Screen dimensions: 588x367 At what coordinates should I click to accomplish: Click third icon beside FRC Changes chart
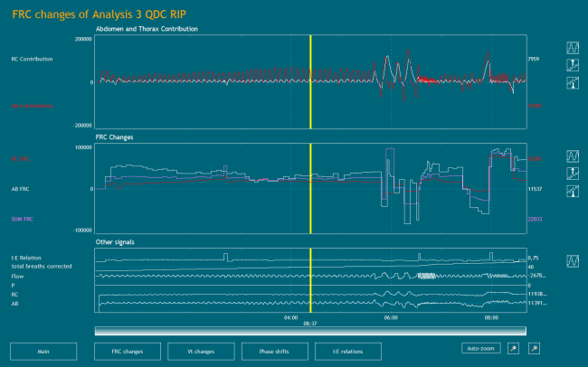573,191
